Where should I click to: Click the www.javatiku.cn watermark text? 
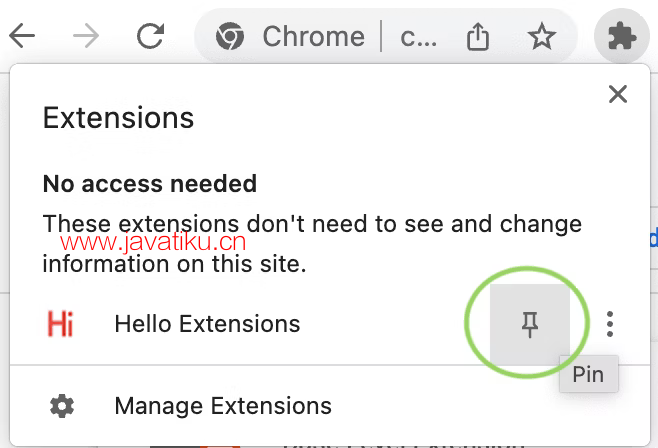coord(153,242)
